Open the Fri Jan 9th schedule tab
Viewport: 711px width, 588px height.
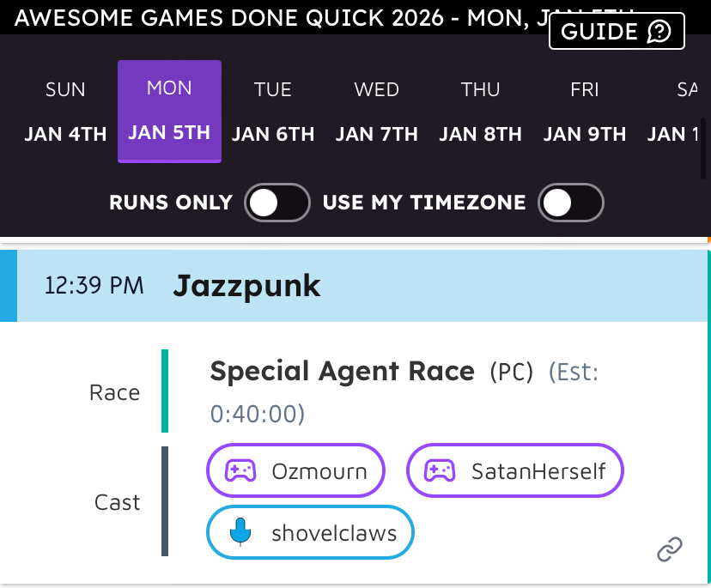point(584,112)
